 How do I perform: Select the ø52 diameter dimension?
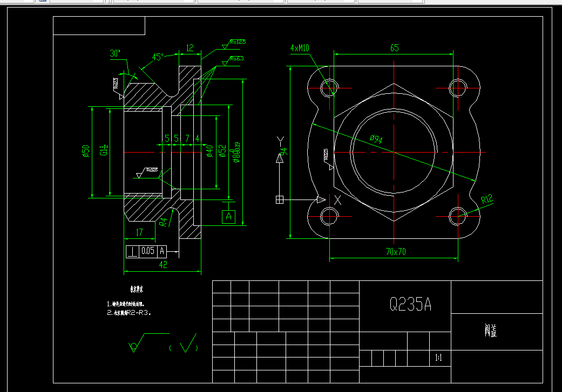(x=222, y=151)
